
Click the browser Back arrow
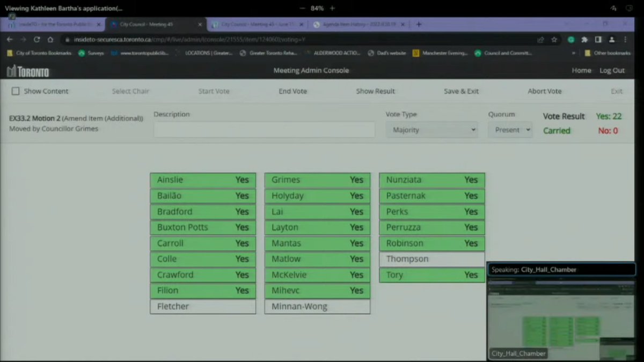coord(10,40)
